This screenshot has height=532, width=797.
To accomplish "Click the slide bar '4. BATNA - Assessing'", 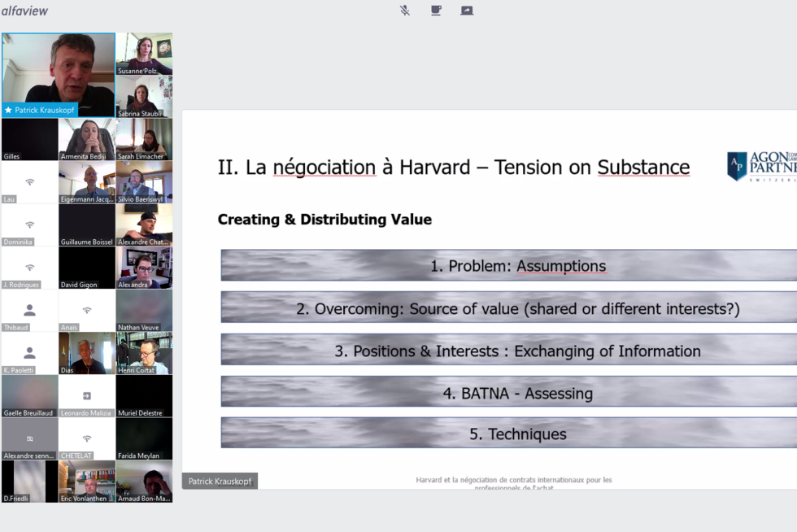I will (509, 391).
